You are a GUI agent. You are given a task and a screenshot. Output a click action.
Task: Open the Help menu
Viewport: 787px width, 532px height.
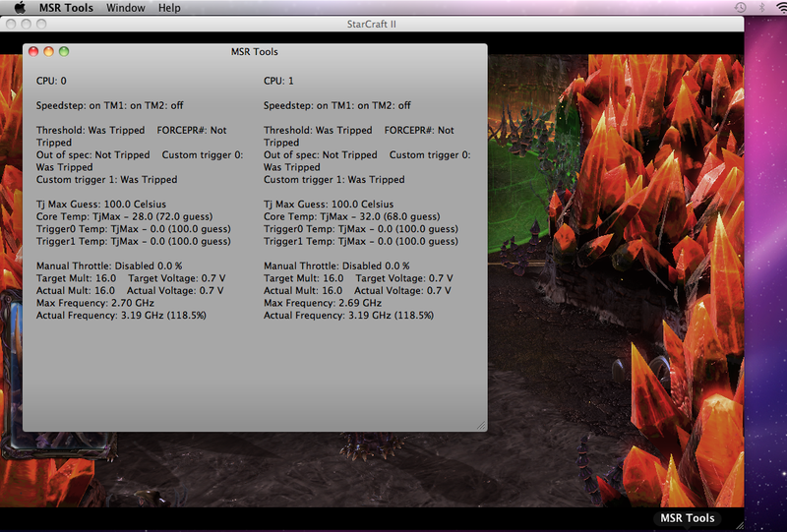pos(169,8)
